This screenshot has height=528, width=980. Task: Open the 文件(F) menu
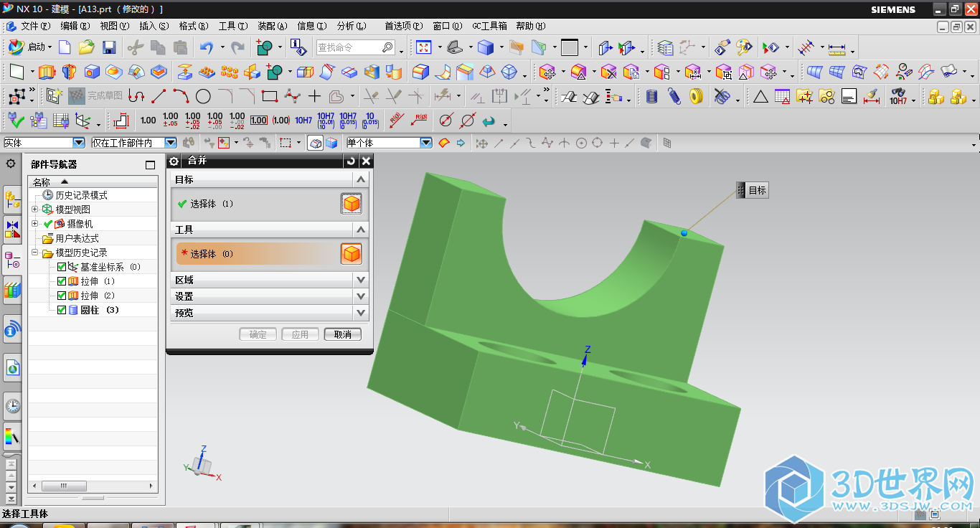point(35,26)
